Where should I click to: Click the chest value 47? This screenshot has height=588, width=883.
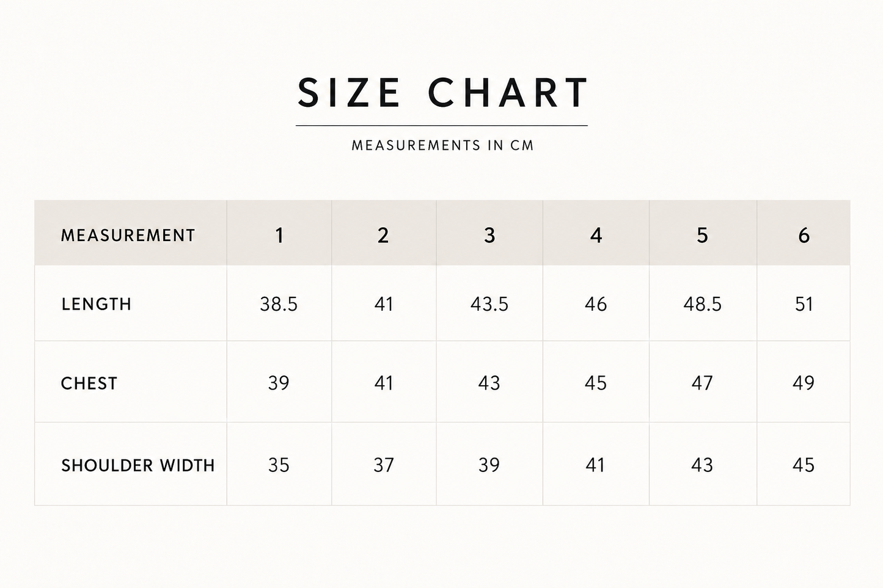[x=702, y=383]
